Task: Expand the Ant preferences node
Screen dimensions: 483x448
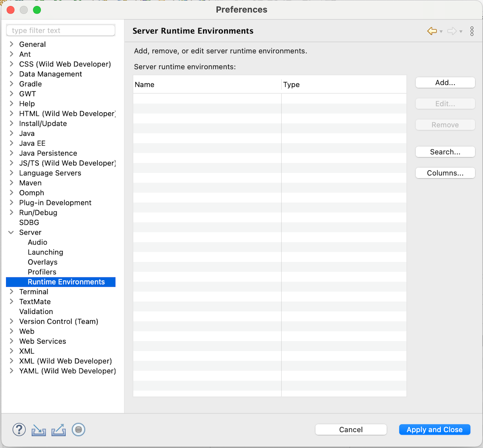Action: coord(11,54)
